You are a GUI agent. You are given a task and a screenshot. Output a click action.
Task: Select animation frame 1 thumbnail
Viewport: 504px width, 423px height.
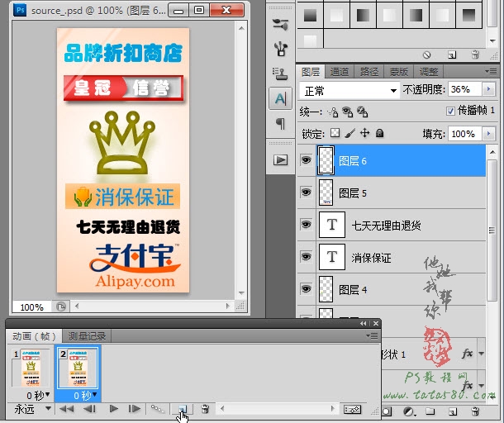pos(31,368)
